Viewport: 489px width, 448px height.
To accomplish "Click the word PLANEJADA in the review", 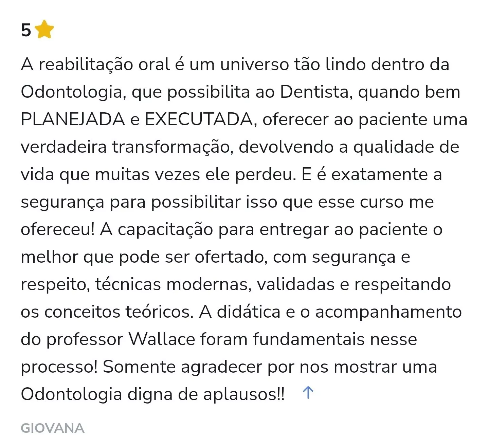I will [73, 119].
